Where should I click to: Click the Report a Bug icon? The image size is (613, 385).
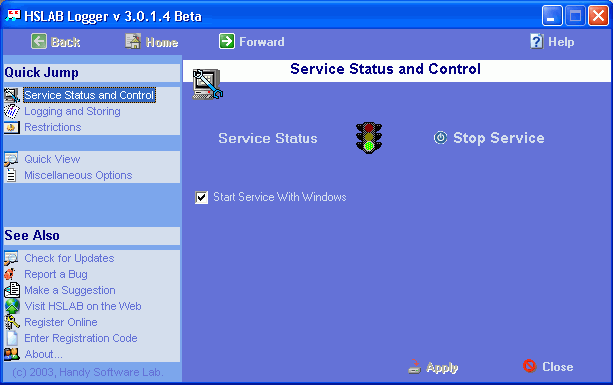click(x=10, y=274)
